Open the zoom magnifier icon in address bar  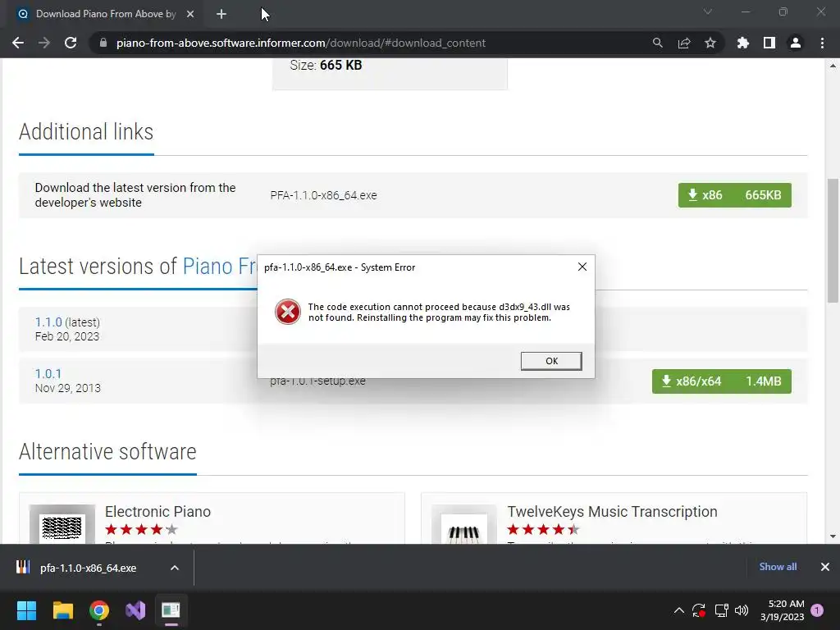click(657, 43)
